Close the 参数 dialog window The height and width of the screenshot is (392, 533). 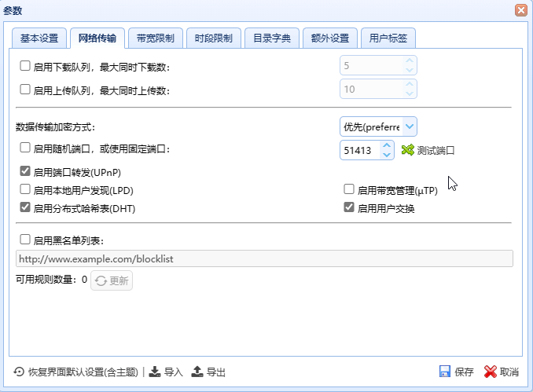[520, 9]
